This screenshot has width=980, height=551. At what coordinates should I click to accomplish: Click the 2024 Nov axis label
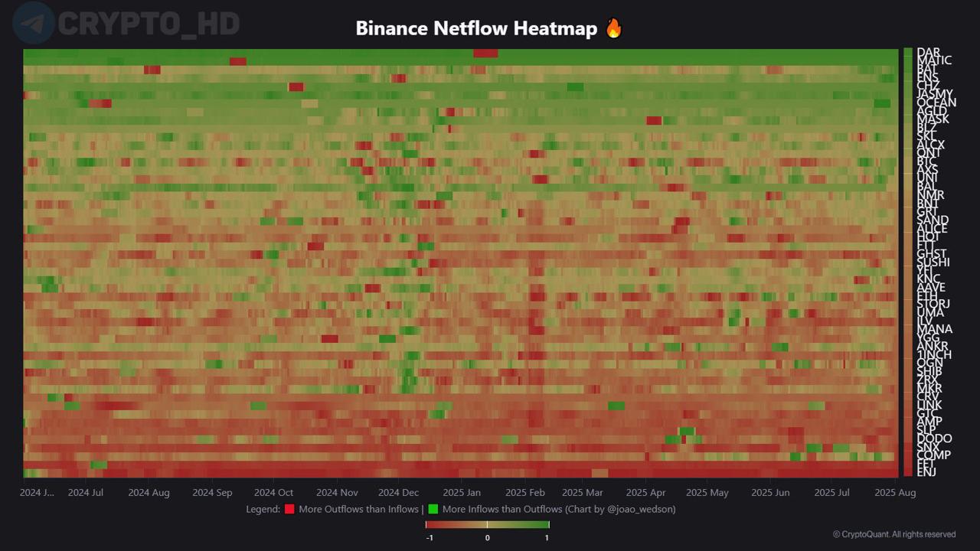337,493
